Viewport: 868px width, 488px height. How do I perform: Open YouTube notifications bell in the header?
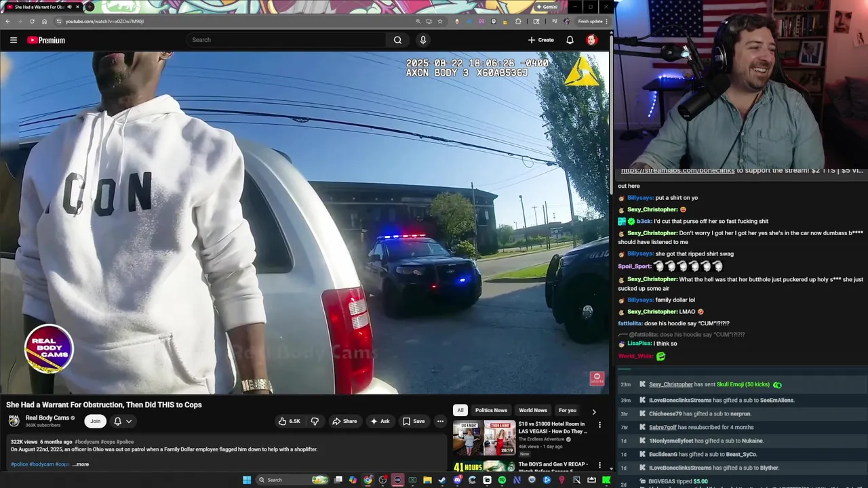(x=570, y=40)
